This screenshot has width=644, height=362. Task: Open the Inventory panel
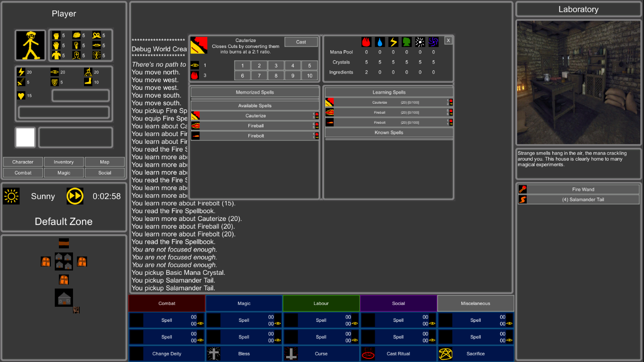(63, 162)
